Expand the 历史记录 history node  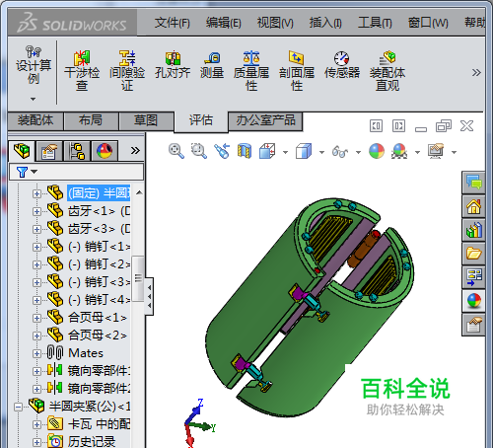tap(36, 442)
